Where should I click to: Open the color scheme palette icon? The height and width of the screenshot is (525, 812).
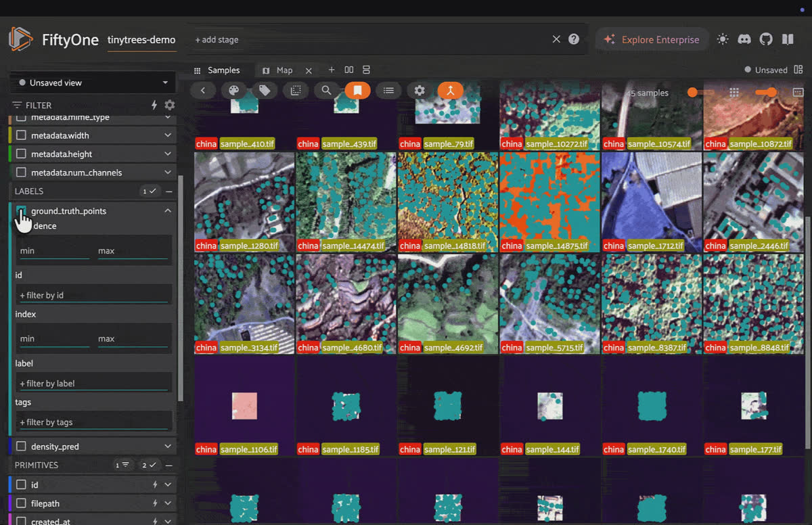click(233, 90)
